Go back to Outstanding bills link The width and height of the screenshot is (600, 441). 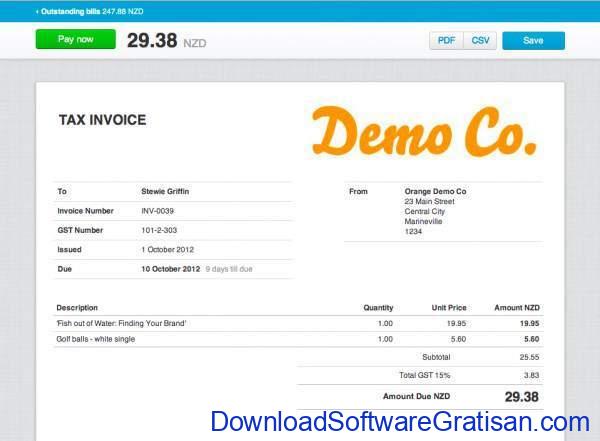coord(90,11)
